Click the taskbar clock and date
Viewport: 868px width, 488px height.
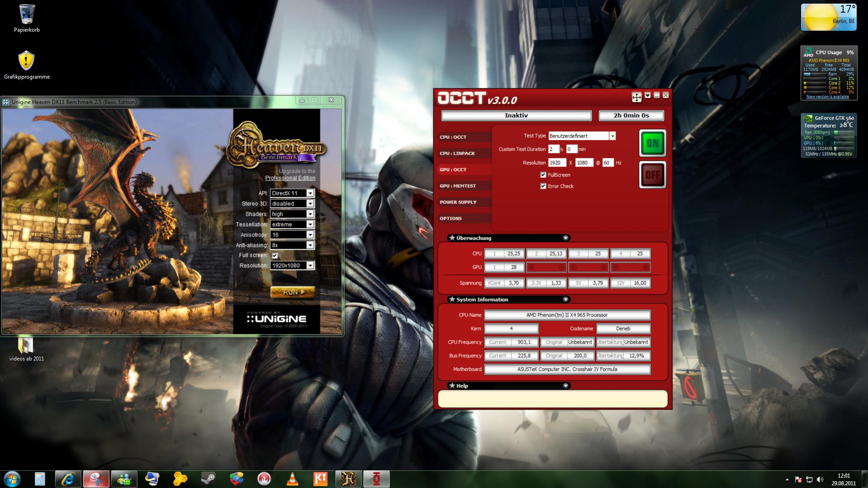844,479
